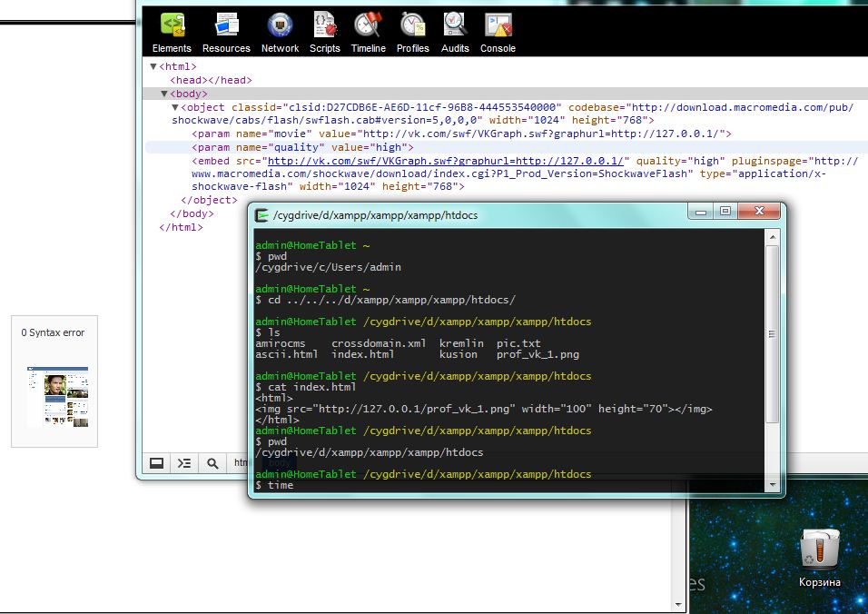Select the body breadcrumb item

point(279,462)
